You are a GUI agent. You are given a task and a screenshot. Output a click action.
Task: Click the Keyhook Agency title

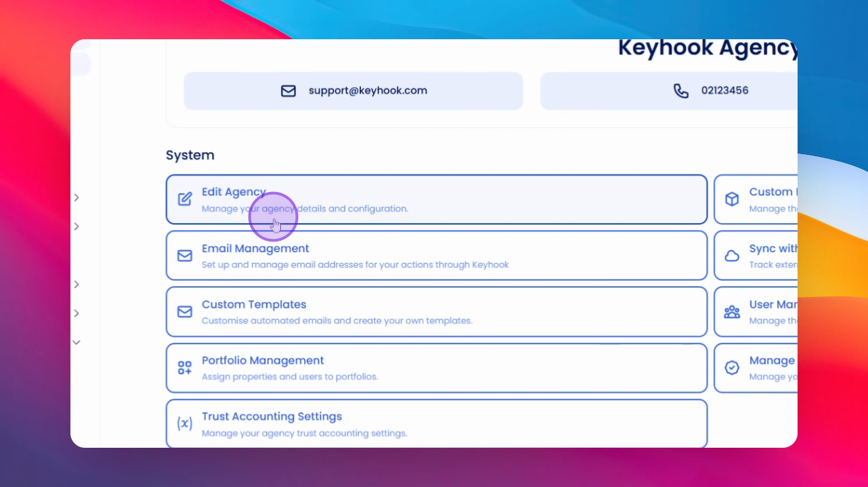point(708,48)
